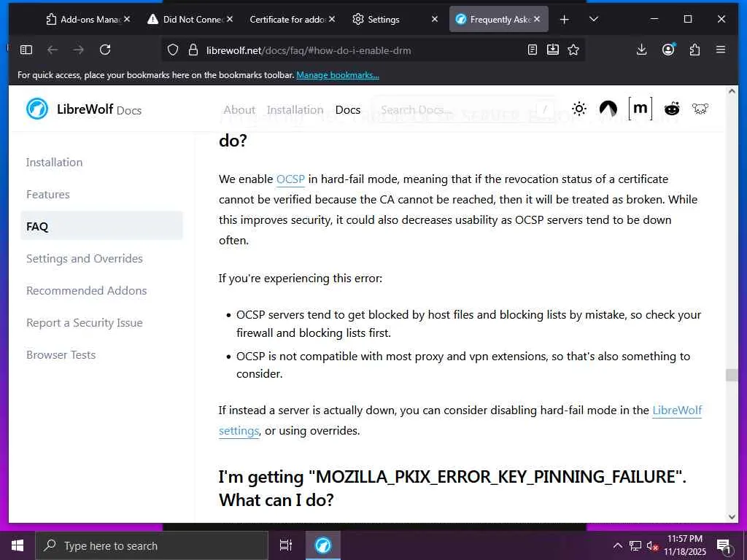This screenshot has height=560, width=747.
Task: Go back using the back arrow
Action: pyautogui.click(x=53, y=50)
